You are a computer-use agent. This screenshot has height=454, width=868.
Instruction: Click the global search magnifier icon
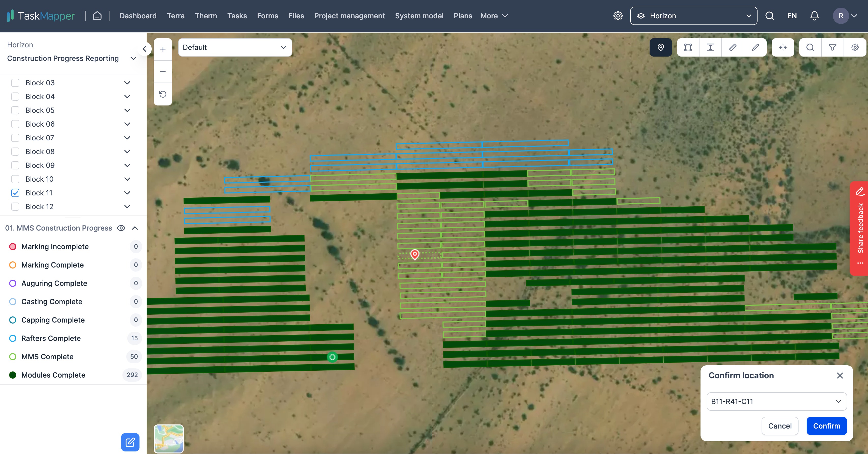point(769,16)
